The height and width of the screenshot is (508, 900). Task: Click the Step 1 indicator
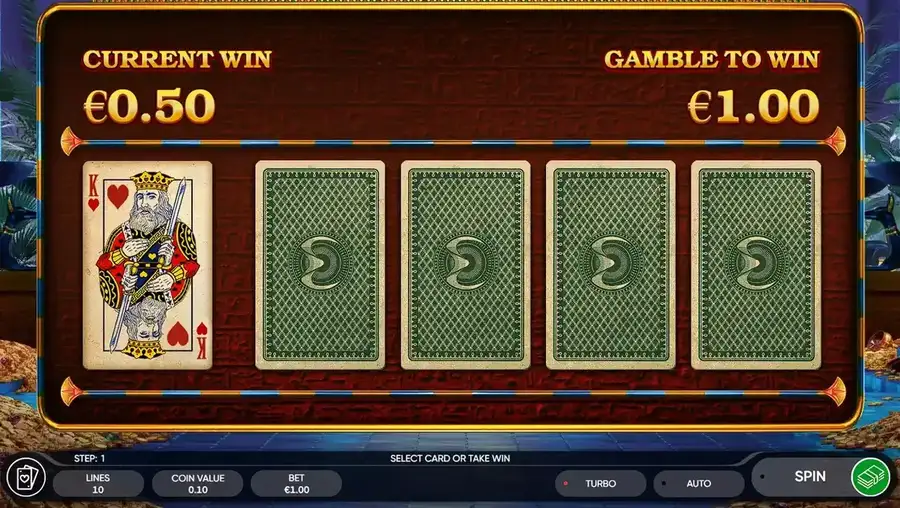pos(90,459)
